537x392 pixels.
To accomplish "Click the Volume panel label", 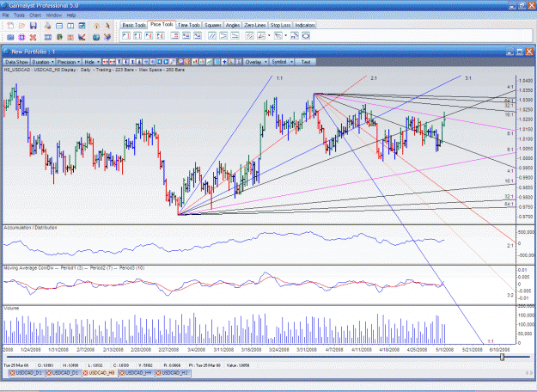I will tap(11, 308).
